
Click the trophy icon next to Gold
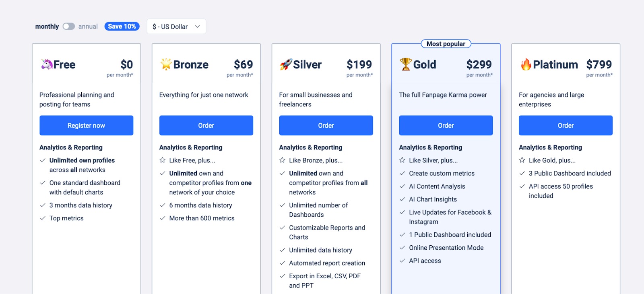point(405,64)
